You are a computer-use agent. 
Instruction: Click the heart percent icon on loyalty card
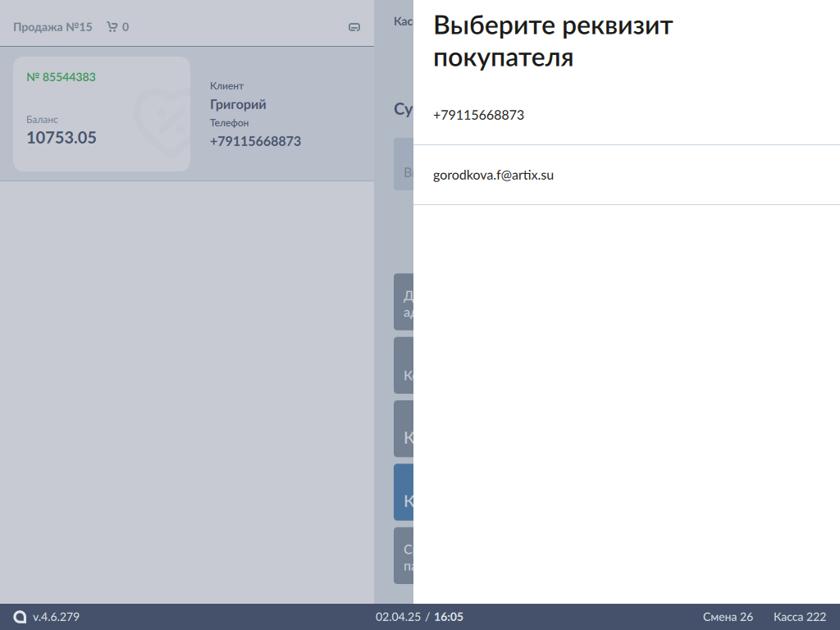[161, 123]
